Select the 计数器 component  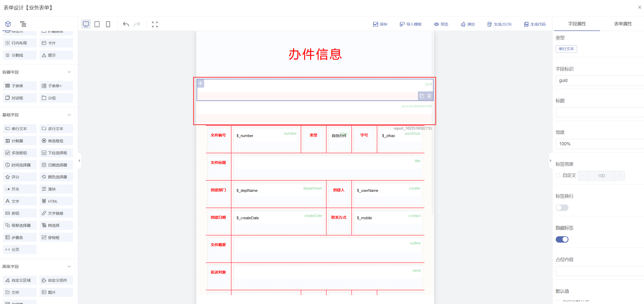(x=20, y=141)
